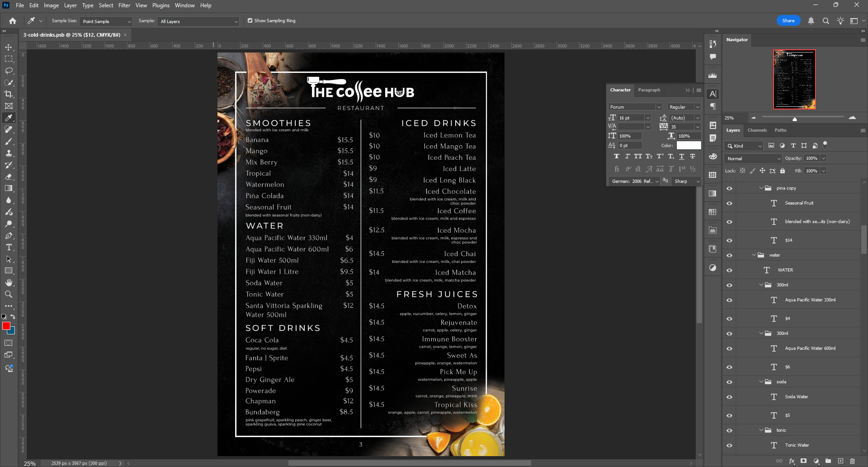Viewport: 868px width, 467px height.
Task: Open the Filter menu
Action: 124,5
